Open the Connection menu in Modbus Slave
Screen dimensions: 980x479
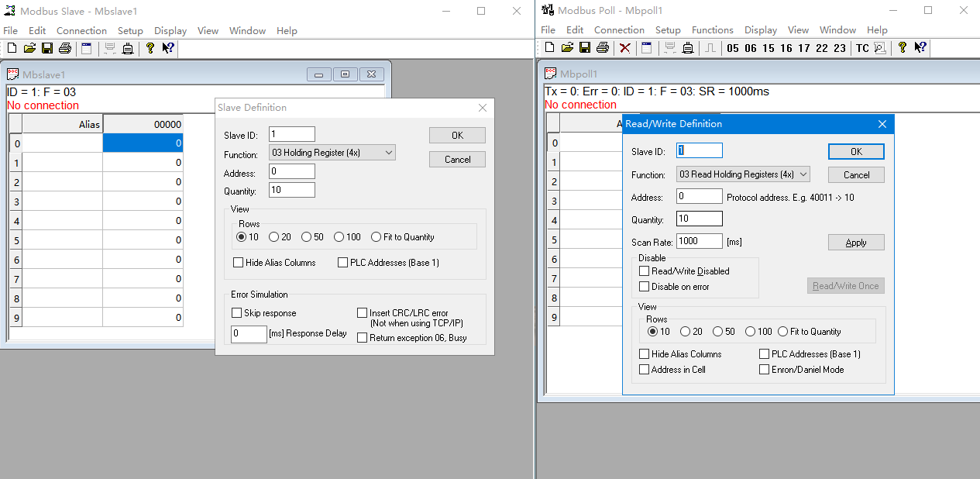(81, 31)
